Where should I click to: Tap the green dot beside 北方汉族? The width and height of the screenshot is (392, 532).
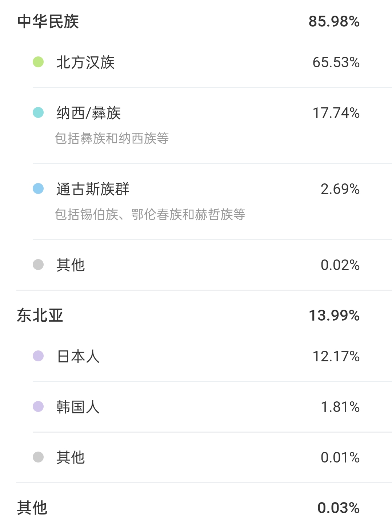(38, 62)
